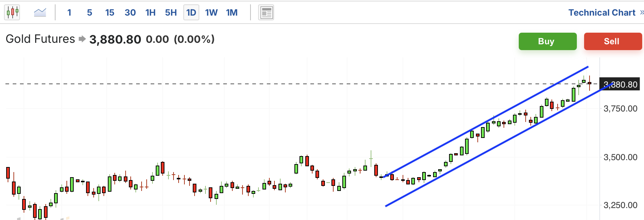
Task: Select the 5H timeframe
Action: 171,13
